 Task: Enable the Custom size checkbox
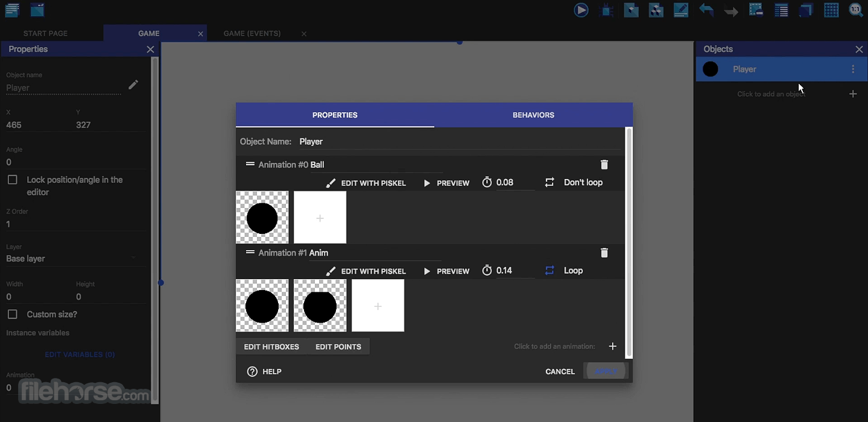pyautogui.click(x=12, y=314)
